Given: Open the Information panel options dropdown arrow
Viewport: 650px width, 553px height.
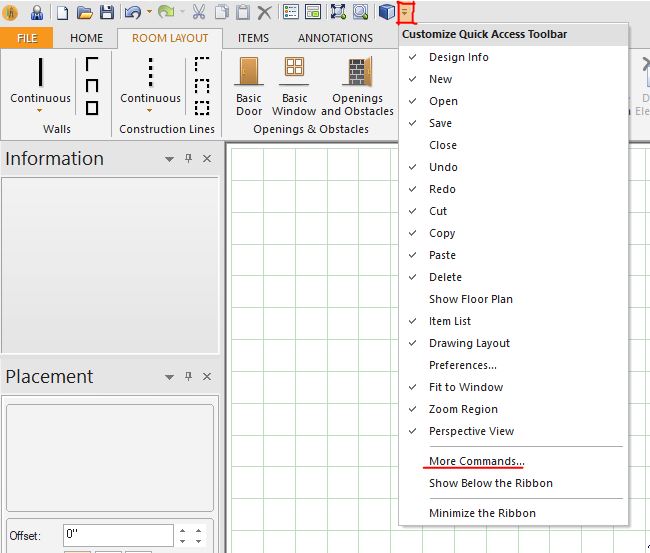Looking at the screenshot, I should [x=169, y=159].
